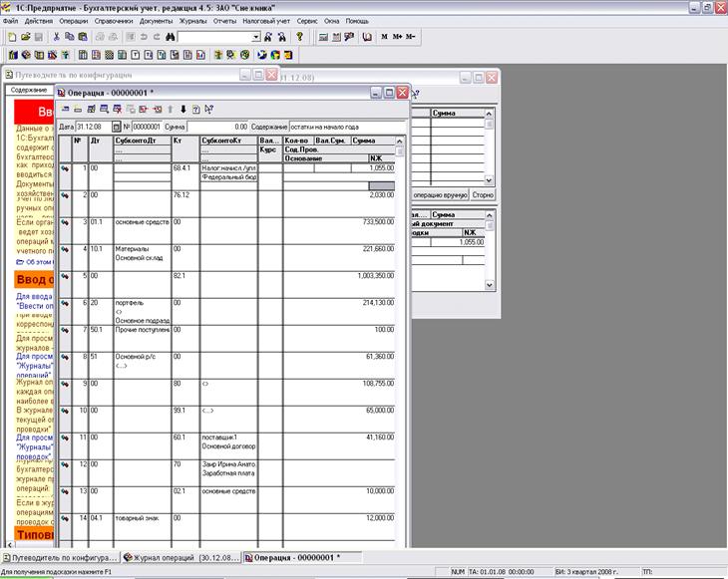Click the journal bottom table scroll-down arrow

(x=489, y=285)
